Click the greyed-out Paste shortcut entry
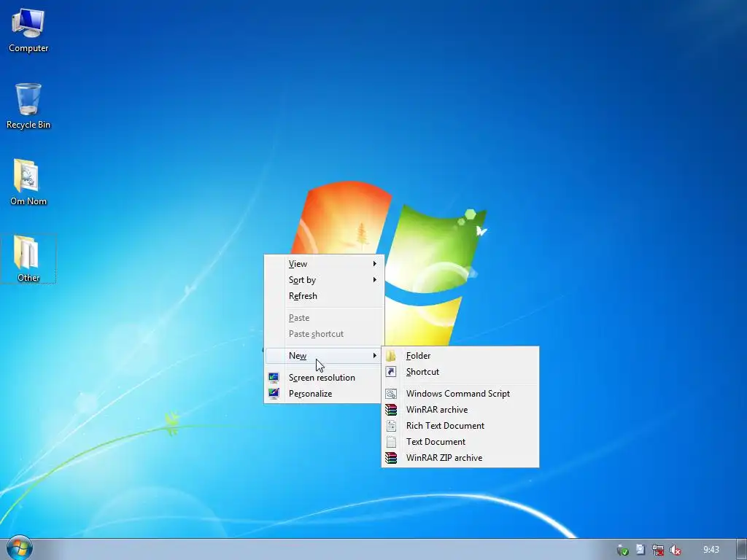The height and width of the screenshot is (560, 747). 324,334
